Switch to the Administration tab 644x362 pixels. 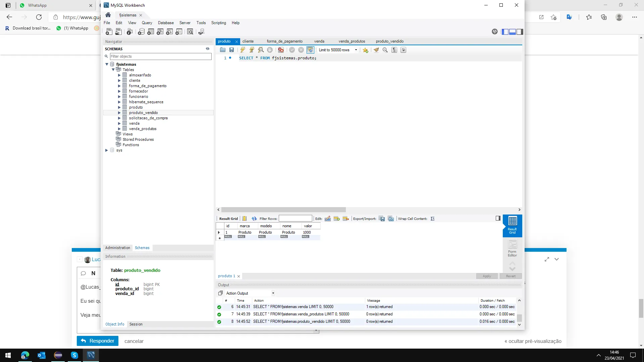117,248
